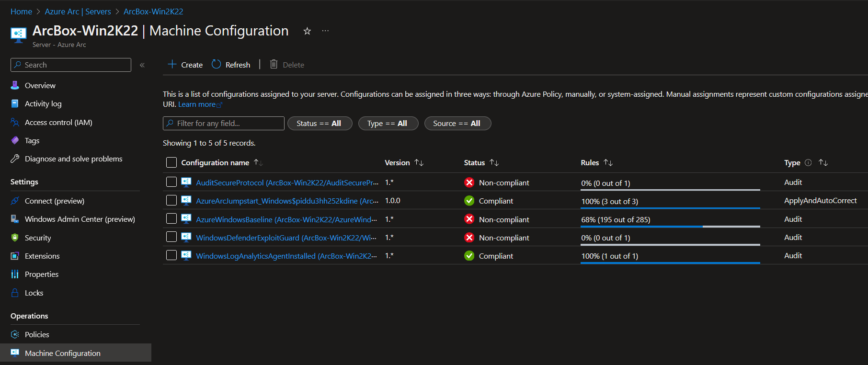Collapse the sidebar with the double chevron
This screenshot has width=868, height=365.
142,65
